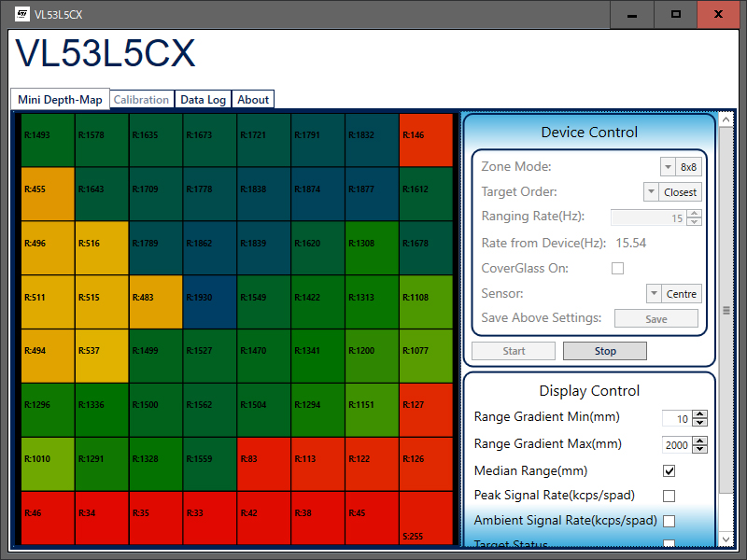This screenshot has width=747, height=560.
Task: Click the Rate from Device value 15.54
Action: (x=631, y=244)
